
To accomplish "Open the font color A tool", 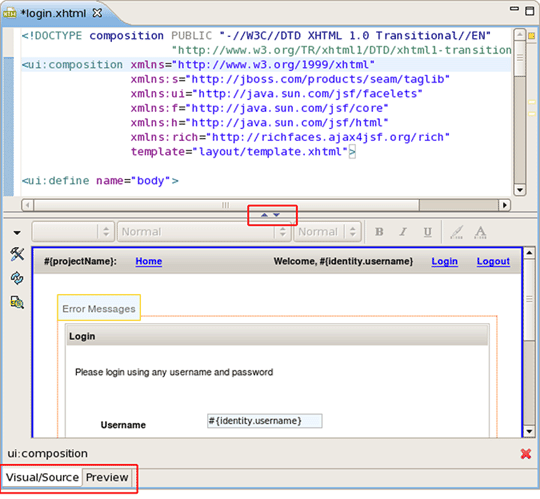I will tap(480, 232).
